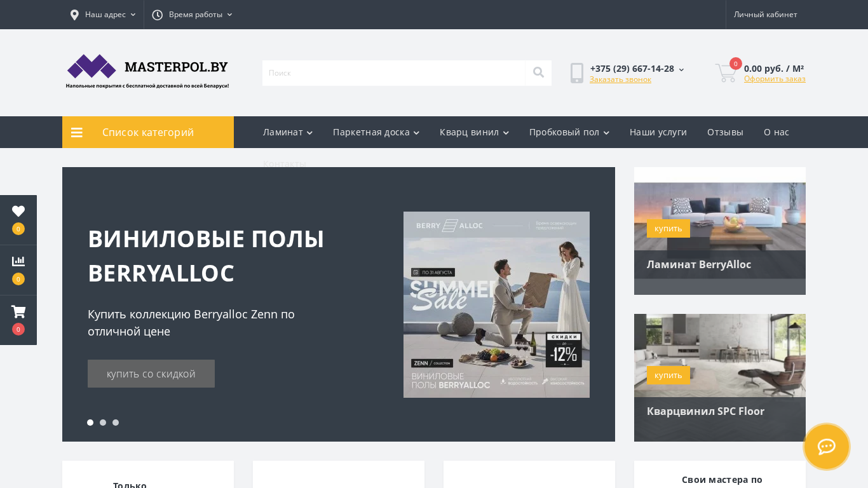Click купить on Кварцвинил SPC Floor banner
The height and width of the screenshot is (488, 868).
pyautogui.click(x=668, y=375)
